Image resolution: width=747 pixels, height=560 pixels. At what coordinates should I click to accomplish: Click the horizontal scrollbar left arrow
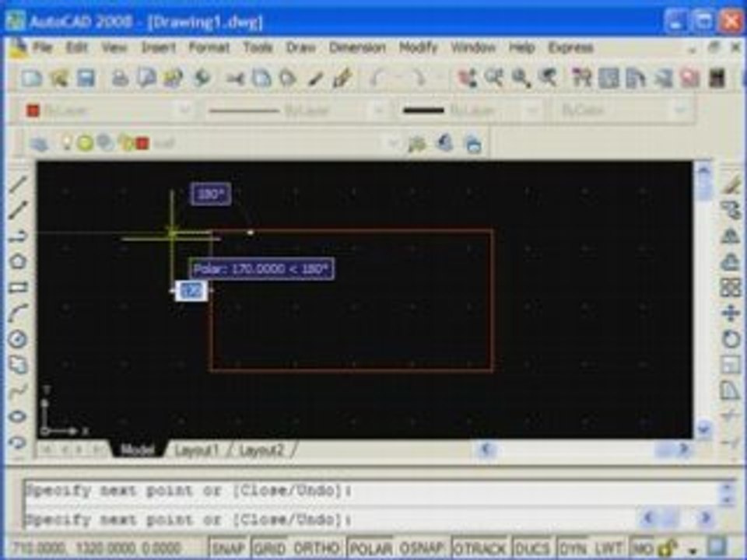click(486, 449)
